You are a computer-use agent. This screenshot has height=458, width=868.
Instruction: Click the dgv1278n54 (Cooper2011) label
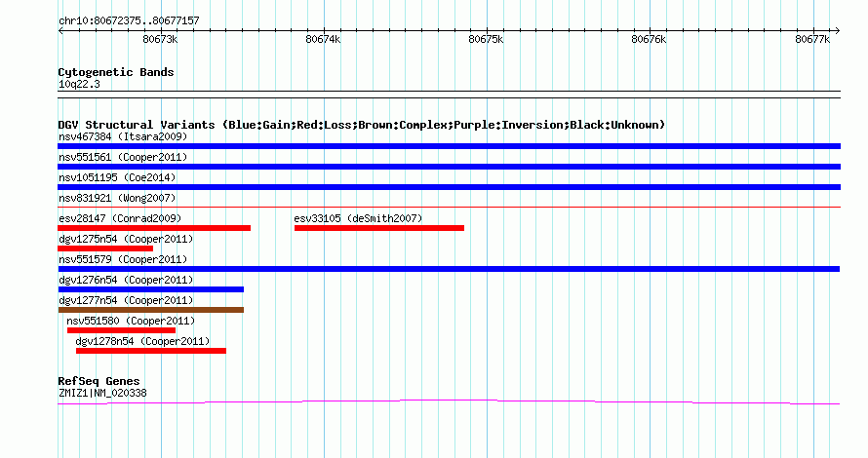(142, 341)
